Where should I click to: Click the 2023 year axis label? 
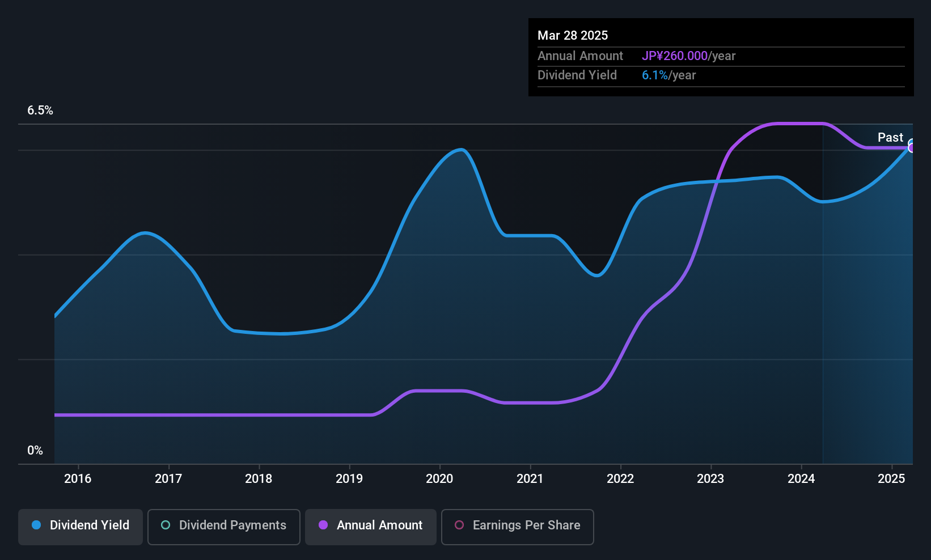(x=710, y=478)
